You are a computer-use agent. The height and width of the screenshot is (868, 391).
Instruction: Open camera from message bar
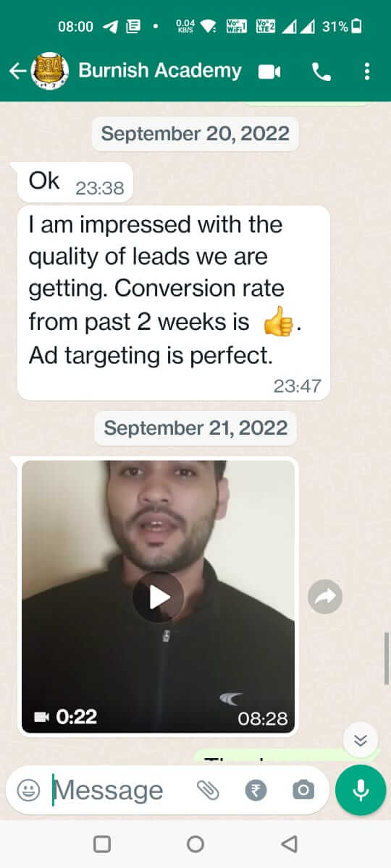[303, 791]
